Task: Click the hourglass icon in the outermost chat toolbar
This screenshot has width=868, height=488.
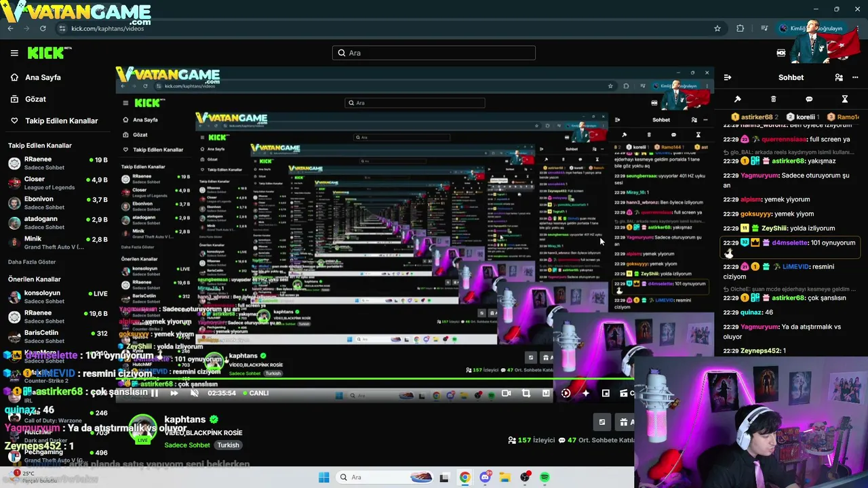Action: (x=845, y=99)
